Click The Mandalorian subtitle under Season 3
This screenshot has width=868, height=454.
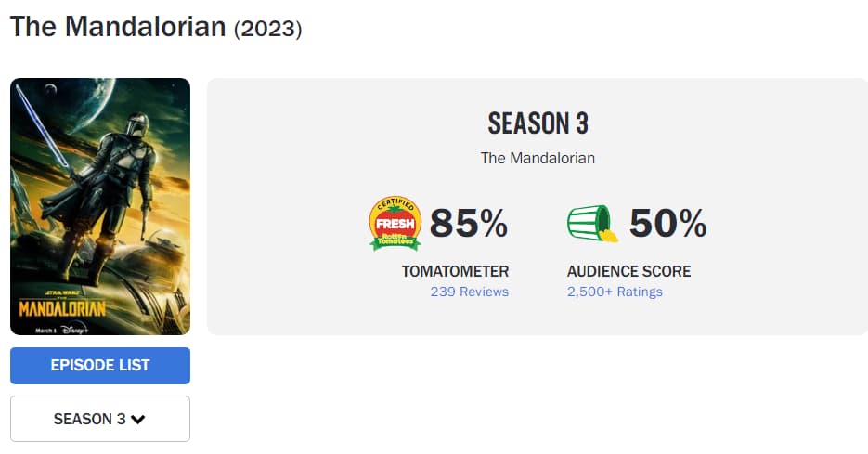538,159
